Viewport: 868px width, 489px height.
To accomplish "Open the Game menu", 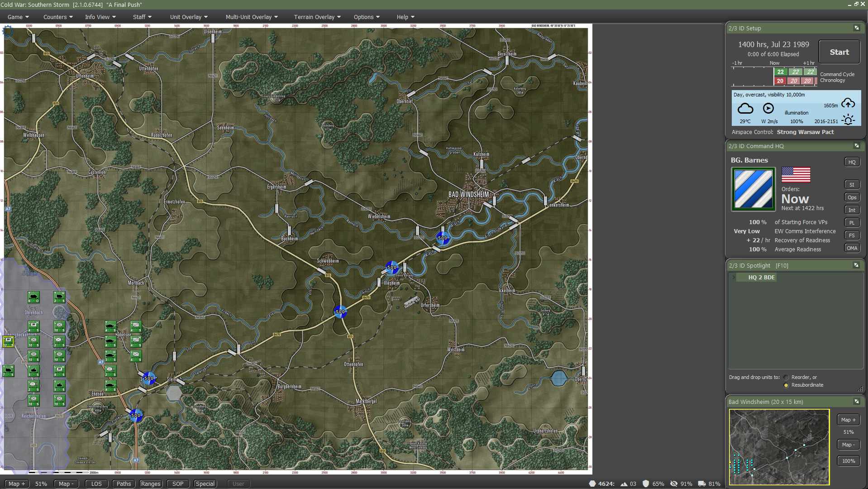I will click(18, 17).
